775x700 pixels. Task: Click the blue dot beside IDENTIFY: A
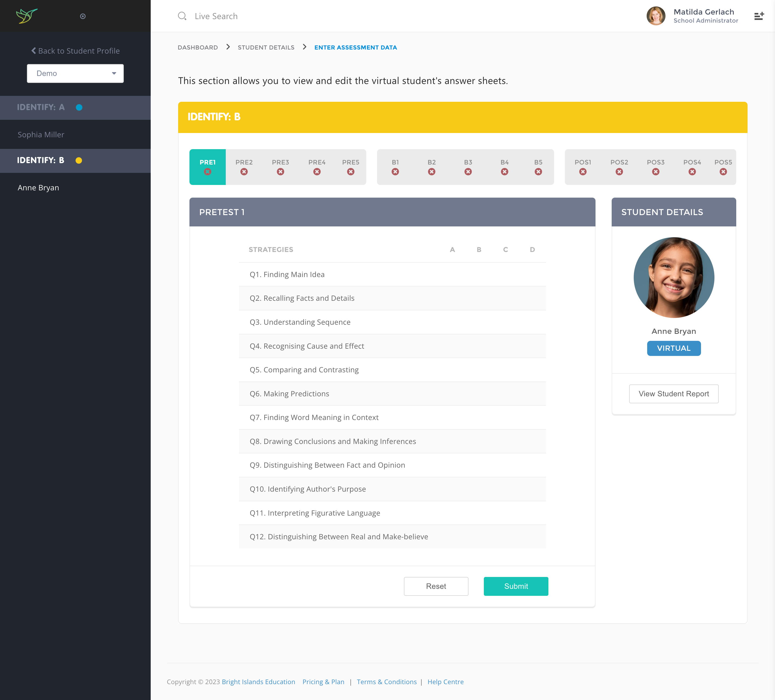[x=79, y=108]
